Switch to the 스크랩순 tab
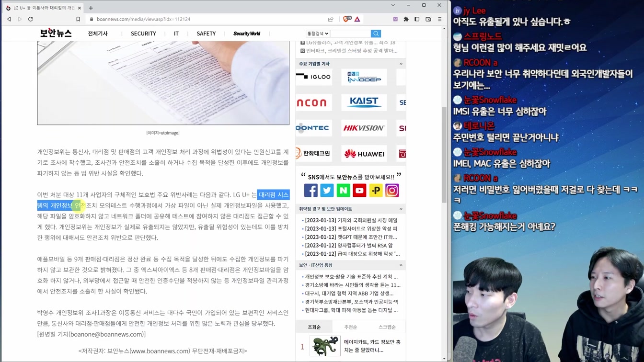This screenshot has height=362, width=644. pyautogui.click(x=387, y=327)
